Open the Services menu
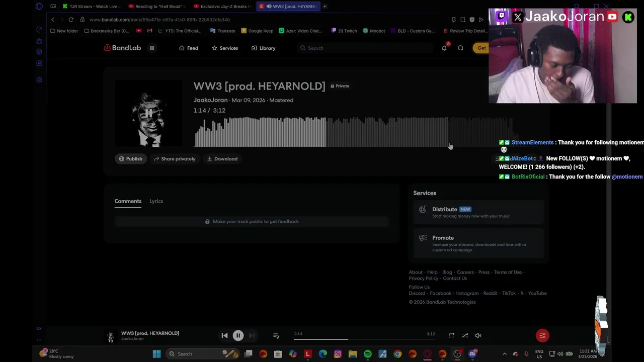 click(x=225, y=48)
